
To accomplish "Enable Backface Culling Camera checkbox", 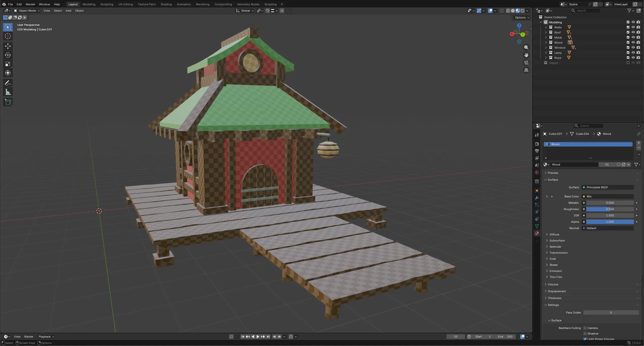I will pos(585,328).
